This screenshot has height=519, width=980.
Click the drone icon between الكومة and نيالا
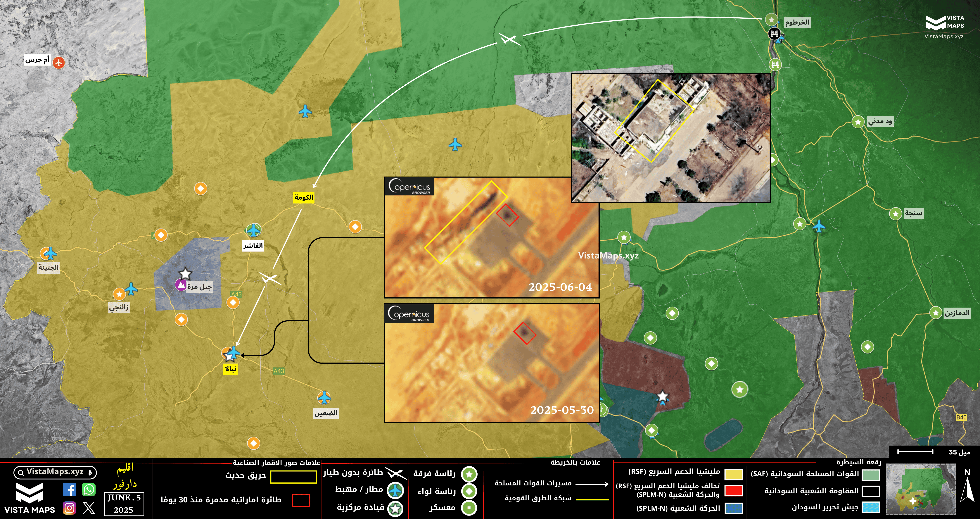(x=270, y=279)
